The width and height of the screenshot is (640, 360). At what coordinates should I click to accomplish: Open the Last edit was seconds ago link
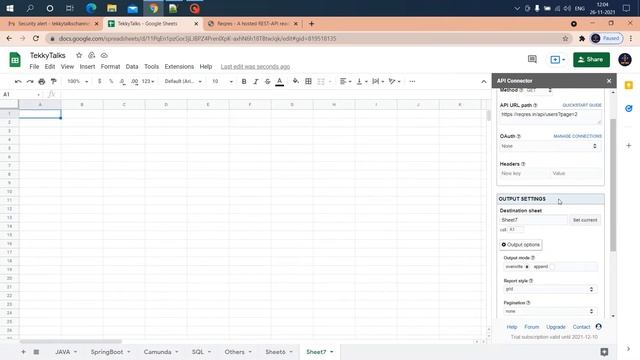tap(256, 67)
